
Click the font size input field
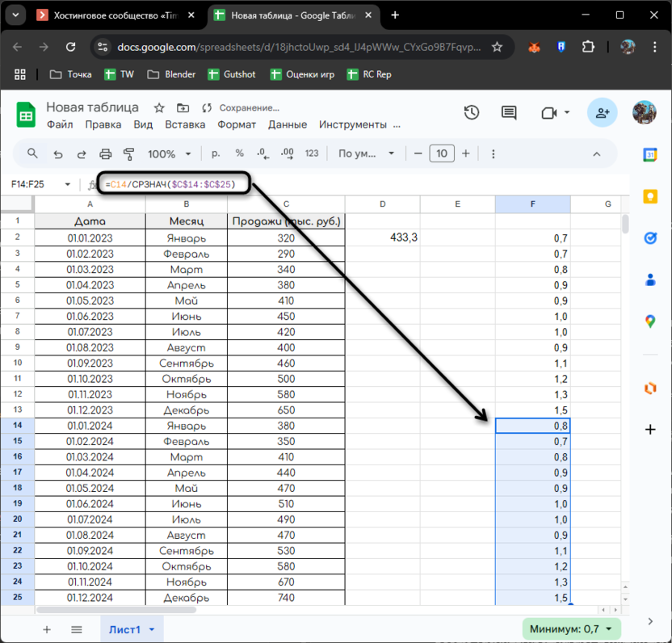[x=442, y=153]
